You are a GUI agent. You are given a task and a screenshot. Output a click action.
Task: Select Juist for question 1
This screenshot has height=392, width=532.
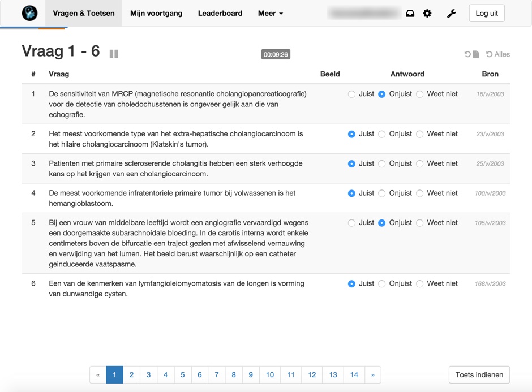click(x=351, y=94)
